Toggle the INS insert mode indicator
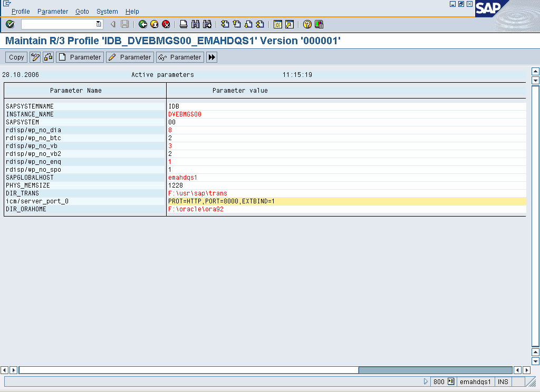 pyautogui.click(x=503, y=382)
